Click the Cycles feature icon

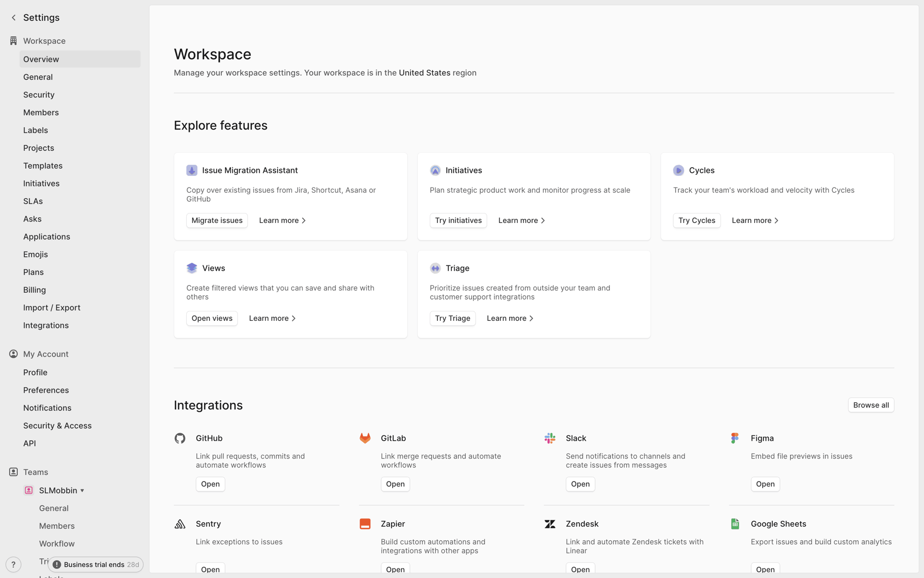[679, 171]
